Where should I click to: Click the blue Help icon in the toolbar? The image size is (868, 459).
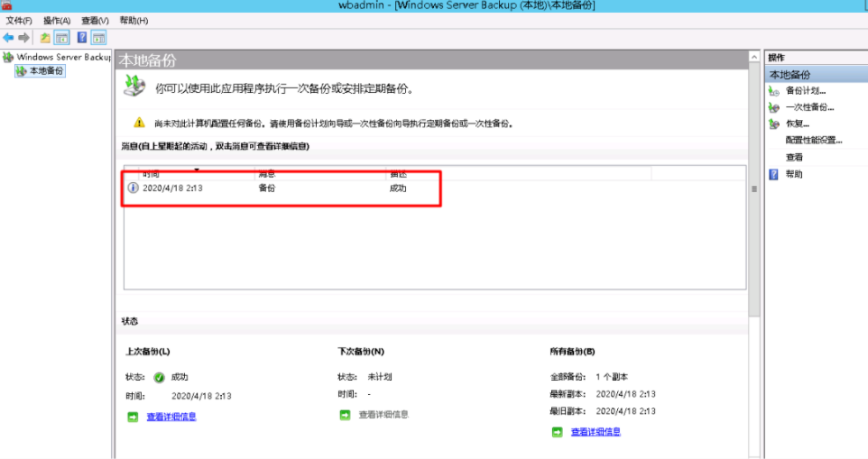[x=82, y=38]
